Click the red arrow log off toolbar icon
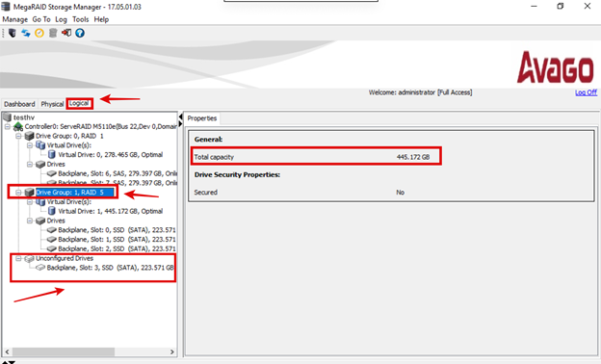This screenshot has width=601, height=364. coord(66,33)
